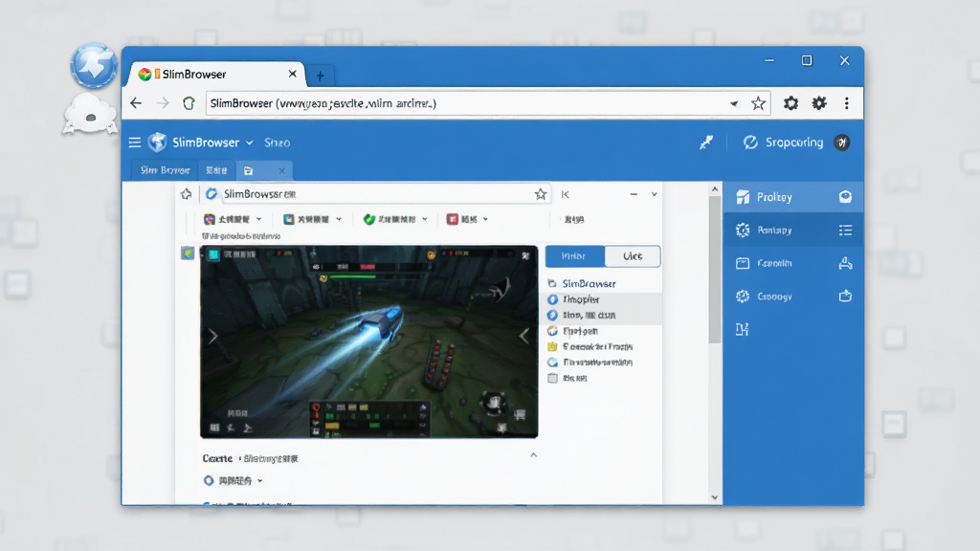Click the Chinese text link at the toolbar's right end

coord(574,219)
